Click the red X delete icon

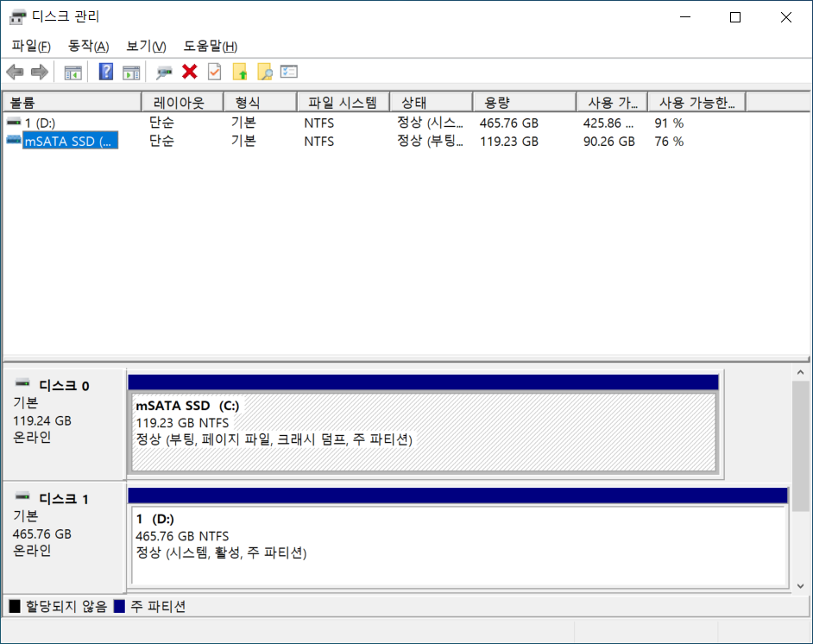190,72
